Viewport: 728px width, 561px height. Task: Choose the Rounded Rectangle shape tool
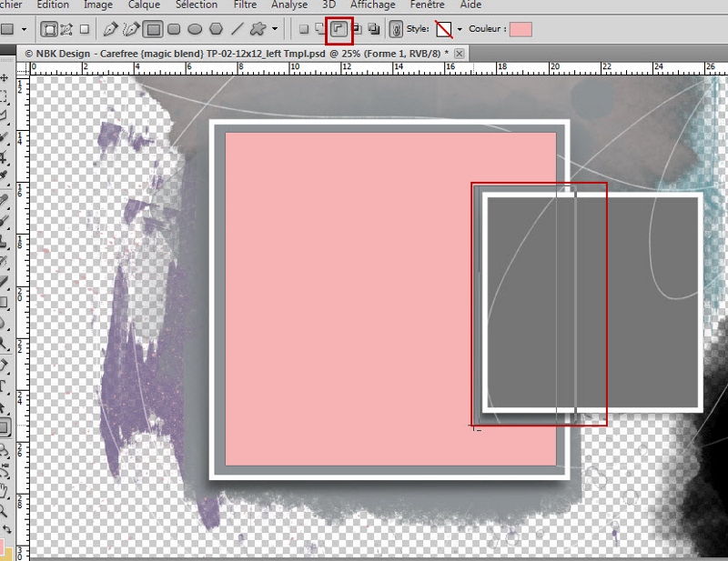(175, 29)
